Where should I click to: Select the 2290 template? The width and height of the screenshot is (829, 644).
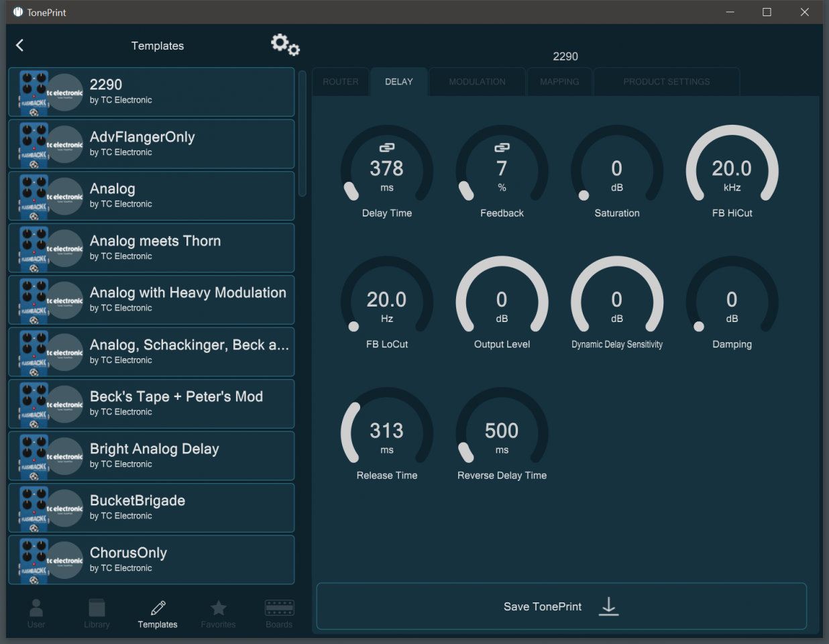[152, 92]
